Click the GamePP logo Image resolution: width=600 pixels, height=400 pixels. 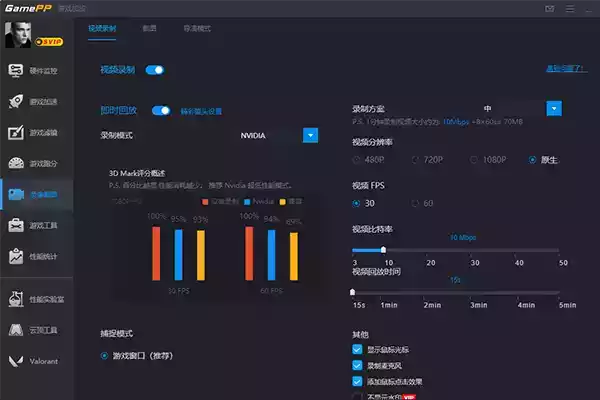28,8
